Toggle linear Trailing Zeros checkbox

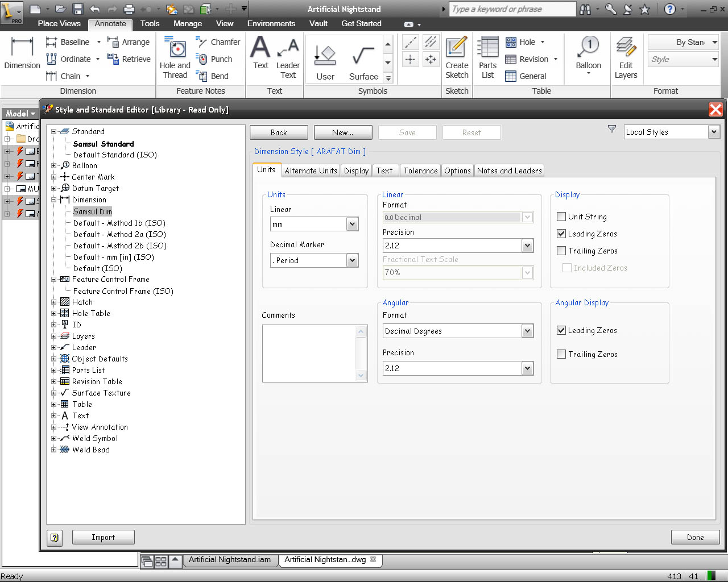pos(561,251)
